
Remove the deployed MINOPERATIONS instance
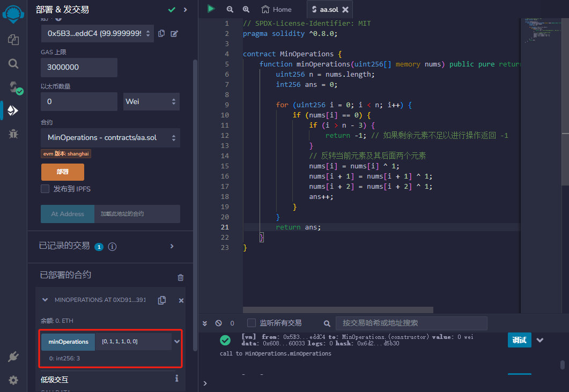pos(181,300)
